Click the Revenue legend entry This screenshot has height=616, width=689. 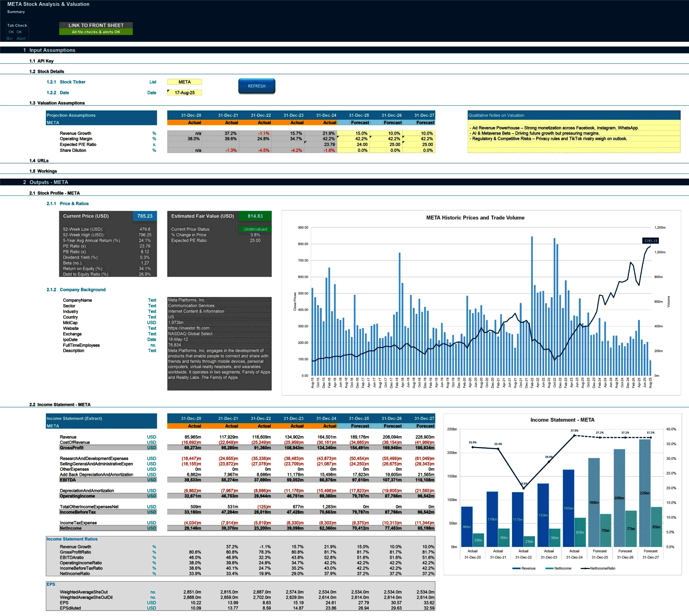tap(524, 568)
